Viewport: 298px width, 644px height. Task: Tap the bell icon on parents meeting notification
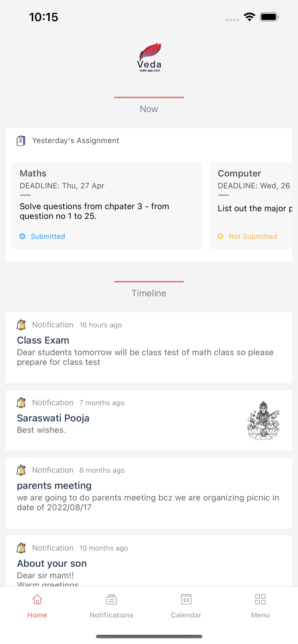pyautogui.click(x=21, y=470)
